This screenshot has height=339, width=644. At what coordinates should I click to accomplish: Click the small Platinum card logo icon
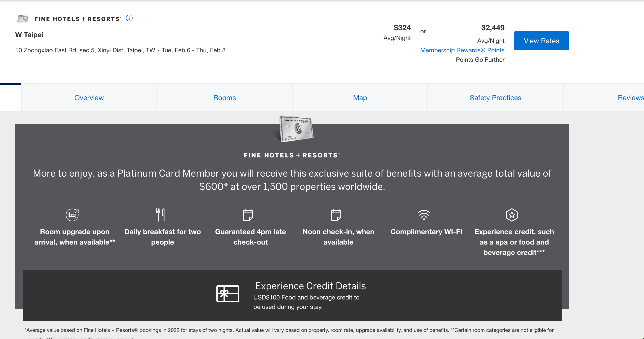pos(22,19)
